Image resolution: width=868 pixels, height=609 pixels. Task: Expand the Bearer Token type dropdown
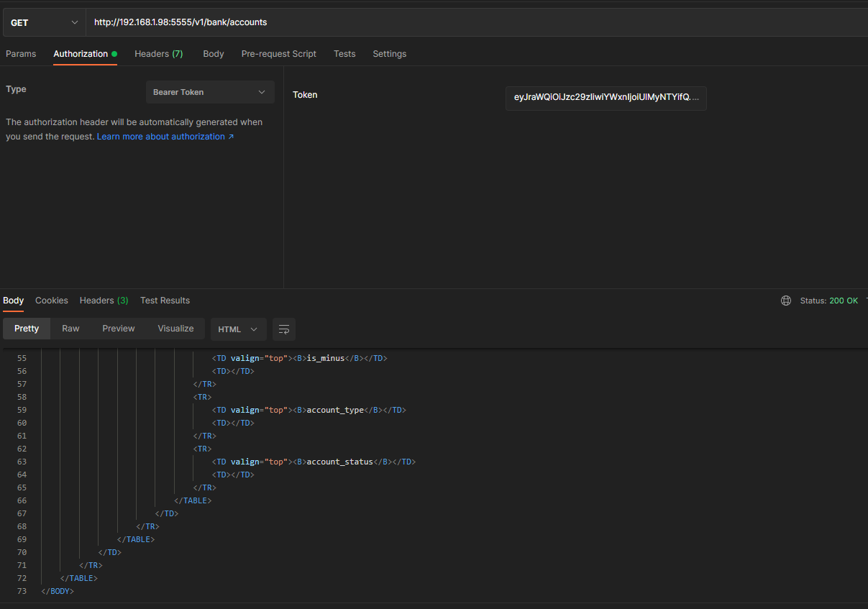(210, 92)
